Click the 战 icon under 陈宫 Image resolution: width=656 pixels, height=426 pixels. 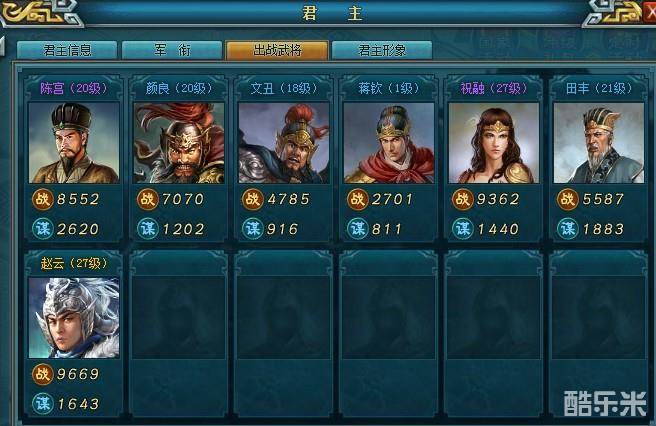coord(42,199)
